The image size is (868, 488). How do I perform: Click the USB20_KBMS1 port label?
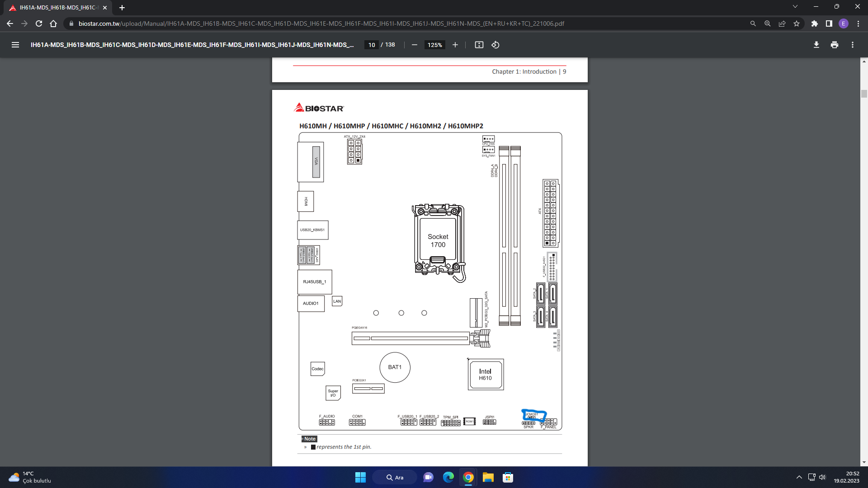pos(312,230)
